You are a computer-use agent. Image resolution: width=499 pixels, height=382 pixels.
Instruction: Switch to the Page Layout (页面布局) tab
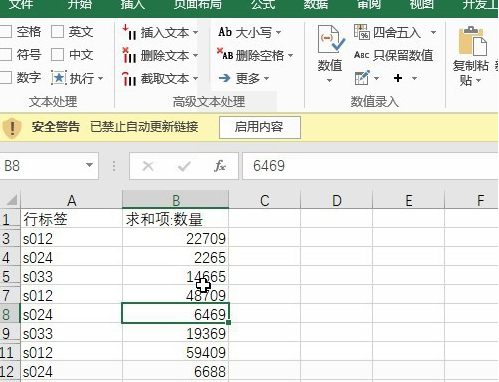coord(198,5)
